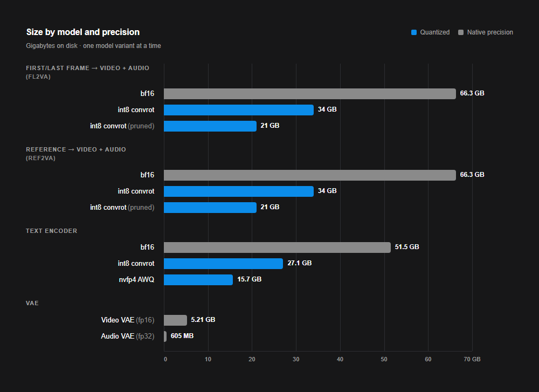
Task: Click the 21 GB value in REF2VA
Action: (x=270, y=207)
